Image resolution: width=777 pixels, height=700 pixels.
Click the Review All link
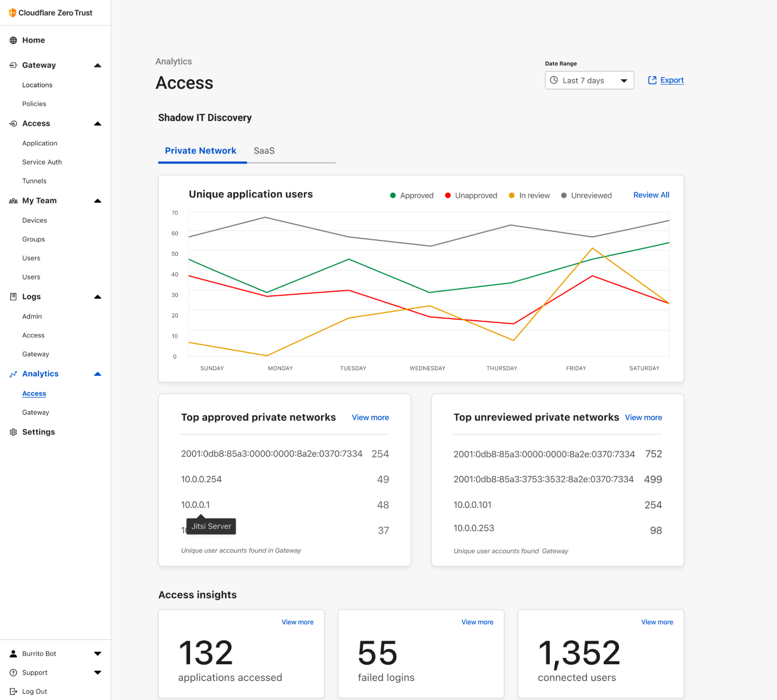pos(651,195)
